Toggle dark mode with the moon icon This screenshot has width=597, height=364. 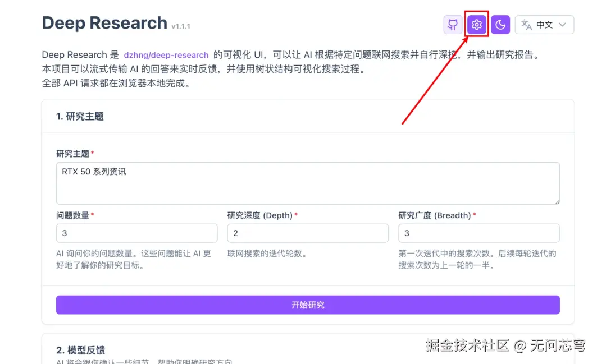pos(500,25)
